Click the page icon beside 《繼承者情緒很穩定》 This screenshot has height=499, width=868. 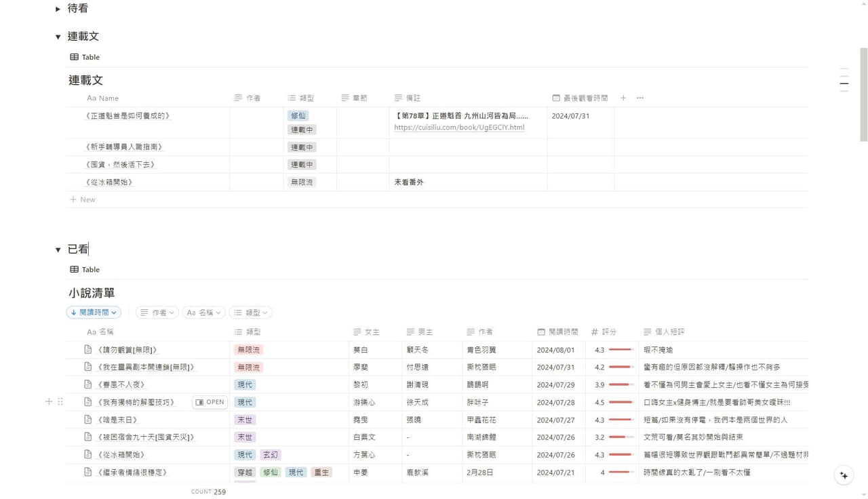87,472
